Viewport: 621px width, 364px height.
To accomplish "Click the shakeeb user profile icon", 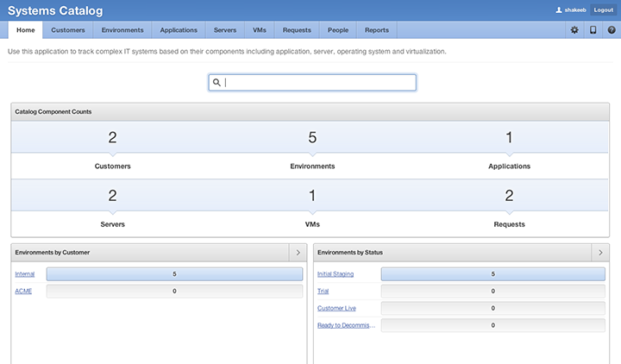I will click(x=559, y=10).
